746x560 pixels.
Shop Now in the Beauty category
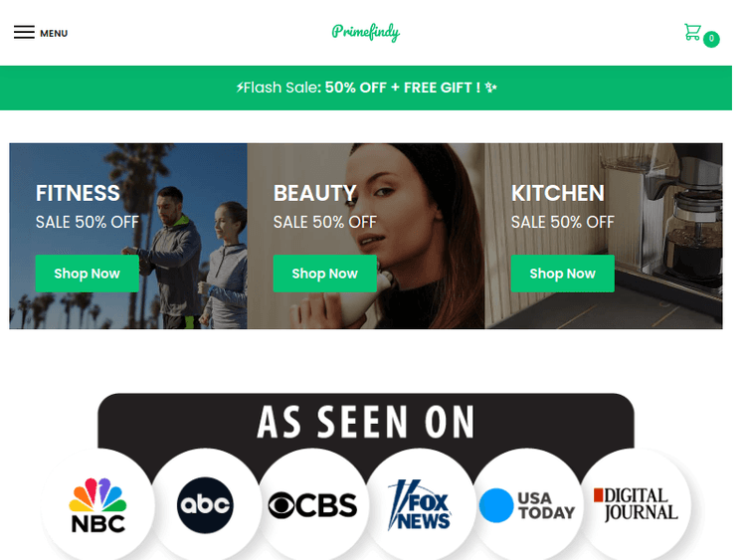(325, 274)
